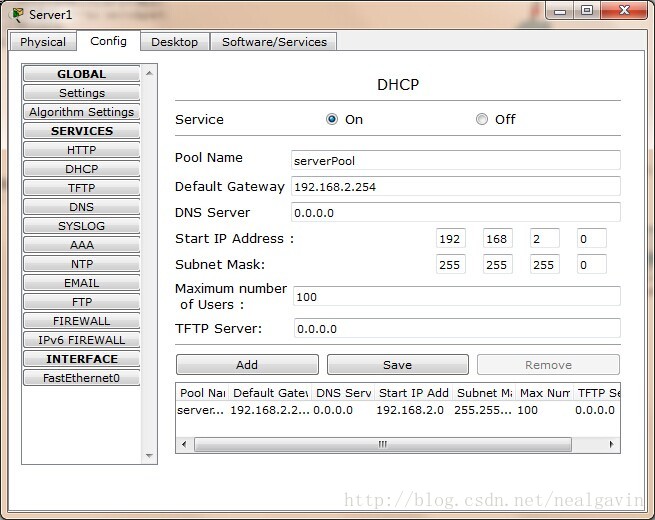Click the Add pool button
The height and width of the screenshot is (520, 655).
[247, 365]
